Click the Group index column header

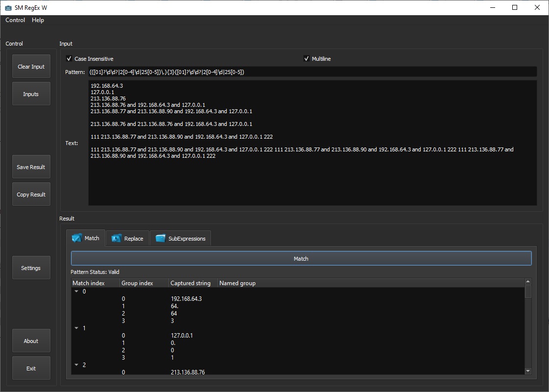(x=144, y=283)
